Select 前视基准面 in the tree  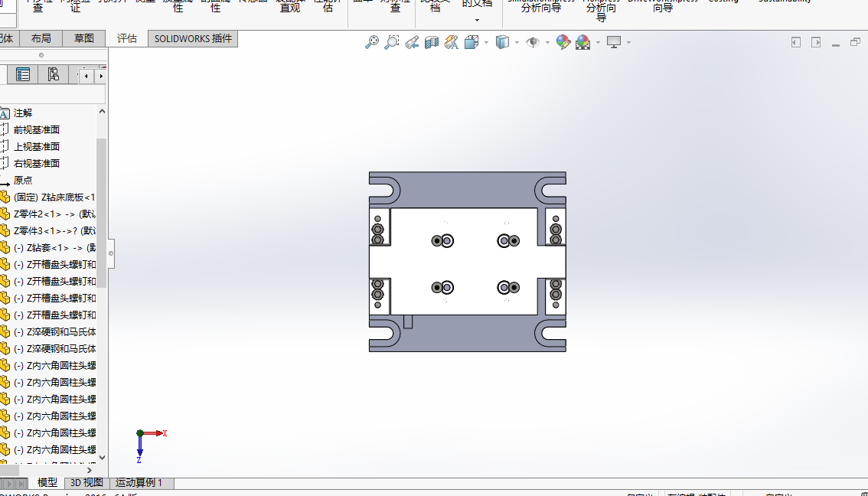[37, 129]
